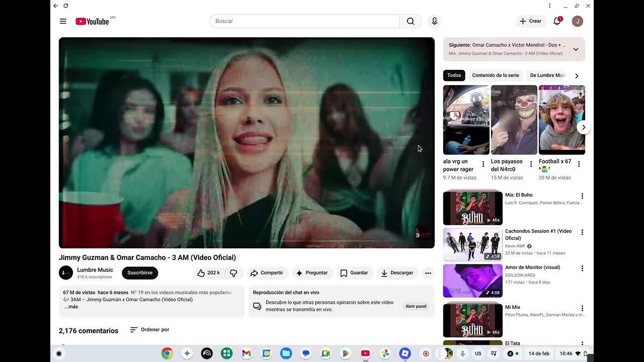This screenshot has width=644, height=362.
Task: Open the 'Football x 67' Short thumbnail
Action: coord(562,120)
